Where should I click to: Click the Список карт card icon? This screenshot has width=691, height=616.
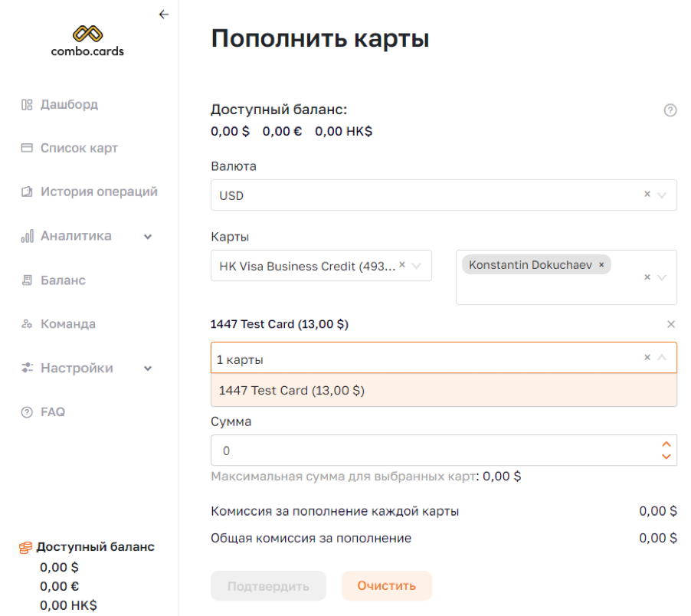(x=27, y=148)
